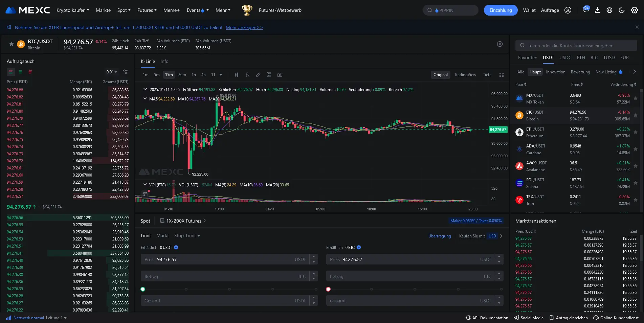Viewport: 644px width, 323px height.
Task: Select the 30m chart interval
Action: point(182,75)
